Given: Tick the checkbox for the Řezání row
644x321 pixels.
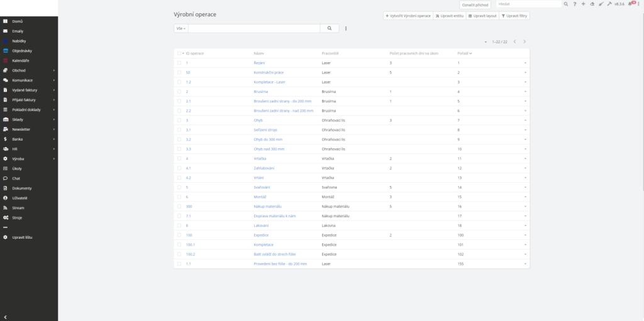Looking at the screenshot, I should 179,63.
